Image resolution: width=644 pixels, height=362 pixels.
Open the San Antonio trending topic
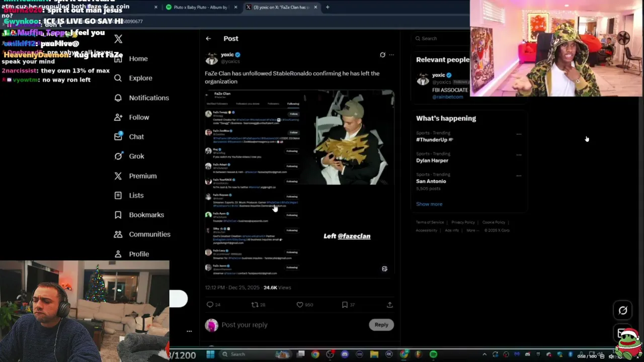coord(431,182)
